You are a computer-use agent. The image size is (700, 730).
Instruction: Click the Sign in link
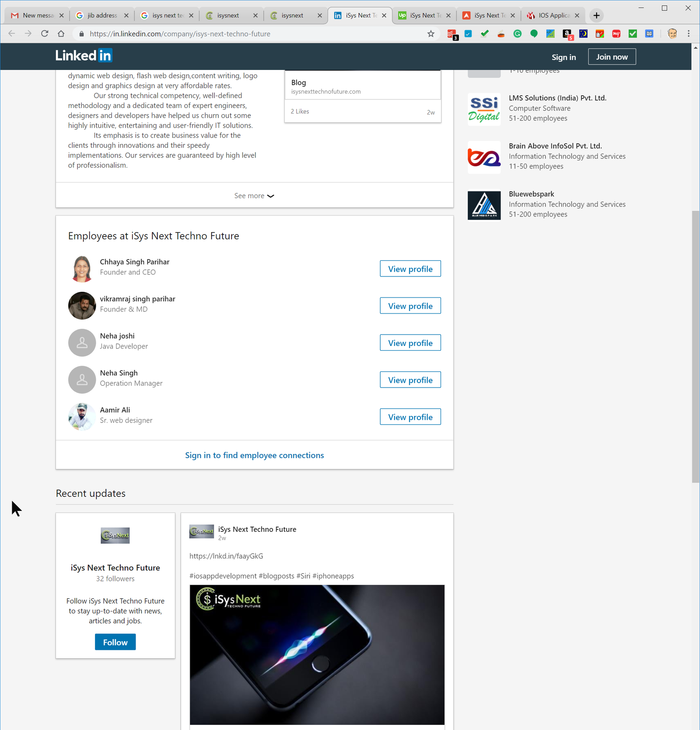[x=563, y=57]
